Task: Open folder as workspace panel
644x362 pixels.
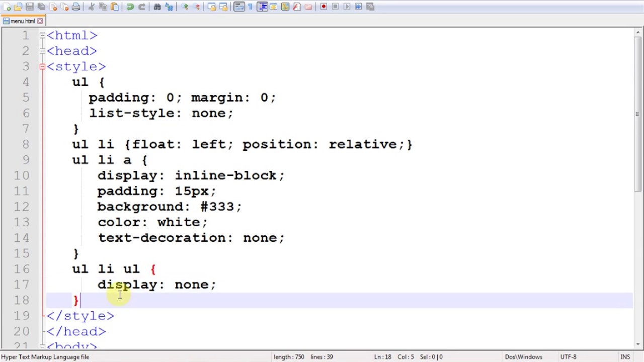Action: click(308, 7)
